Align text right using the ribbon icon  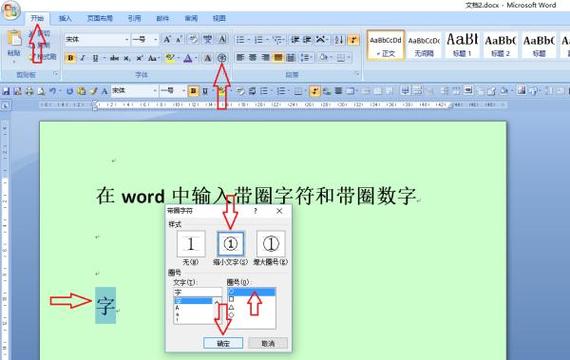coord(266,57)
